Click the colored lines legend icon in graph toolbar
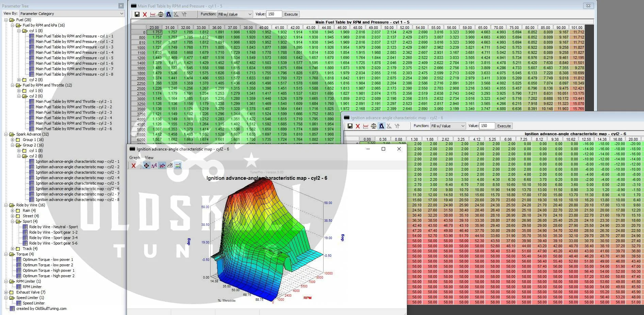 (178, 166)
